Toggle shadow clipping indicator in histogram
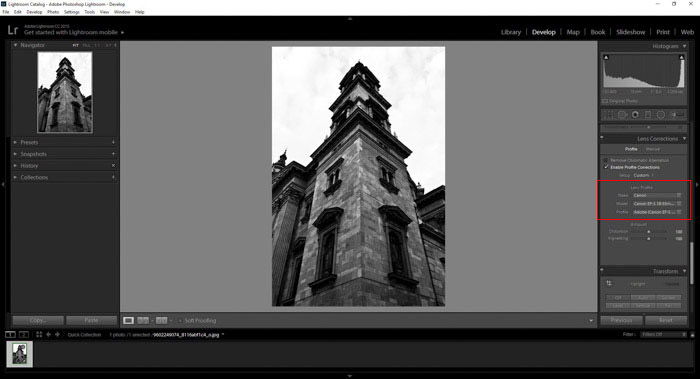Screen dimensions: 700x379 coord(606,57)
